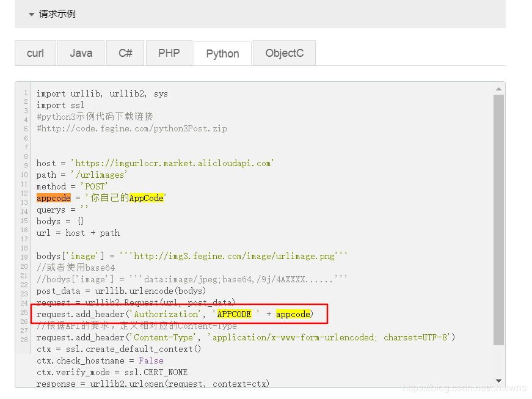The width and height of the screenshot is (532, 399).
Task: Click the python3Post.zip URL comment
Action: pos(132,128)
